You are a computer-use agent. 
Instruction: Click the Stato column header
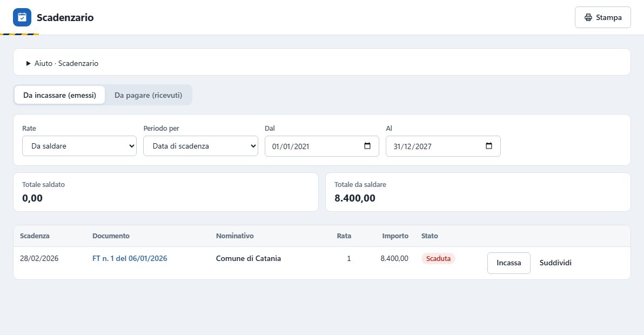click(430, 236)
